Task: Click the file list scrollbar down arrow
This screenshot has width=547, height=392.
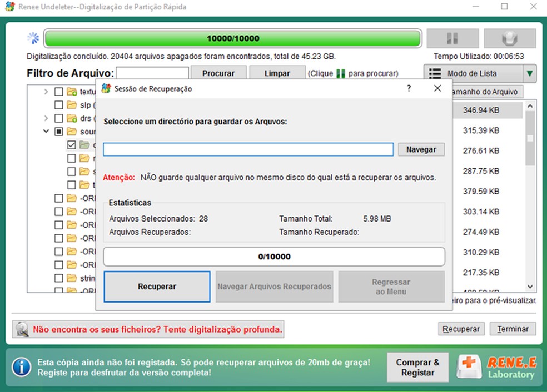Action: click(x=530, y=287)
